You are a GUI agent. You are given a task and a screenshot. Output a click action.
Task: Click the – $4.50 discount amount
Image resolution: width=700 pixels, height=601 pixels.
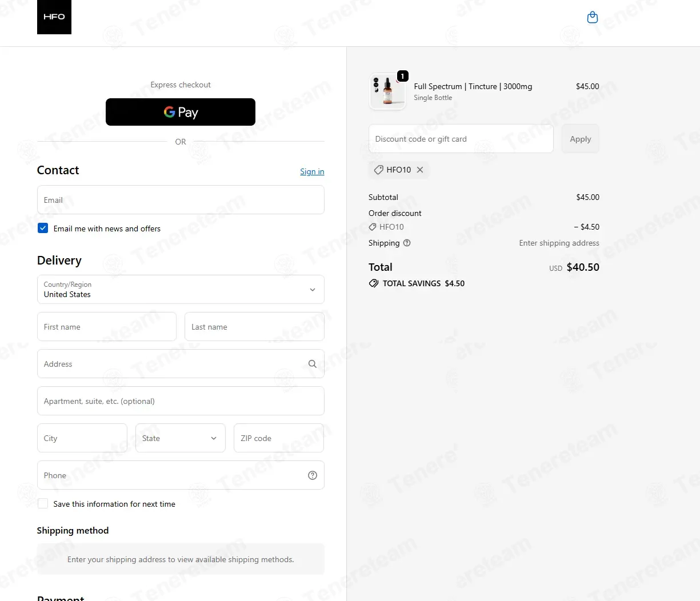pyautogui.click(x=587, y=227)
